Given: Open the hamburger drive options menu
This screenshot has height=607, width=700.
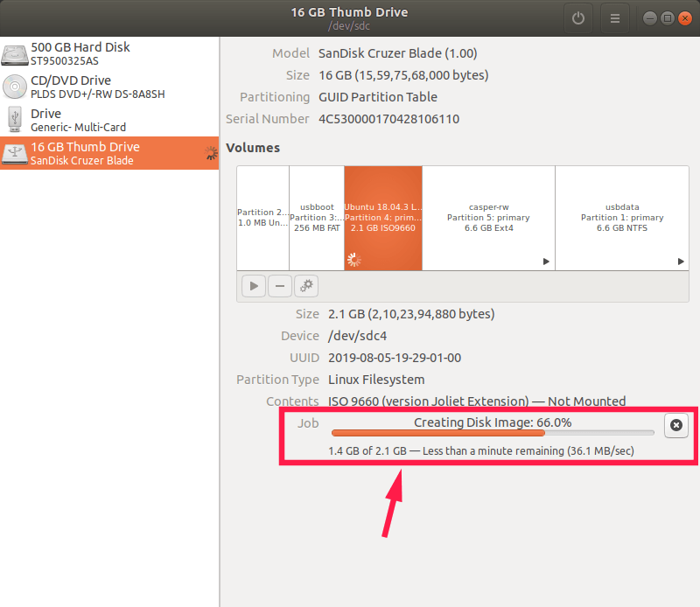Looking at the screenshot, I should tap(615, 17).
